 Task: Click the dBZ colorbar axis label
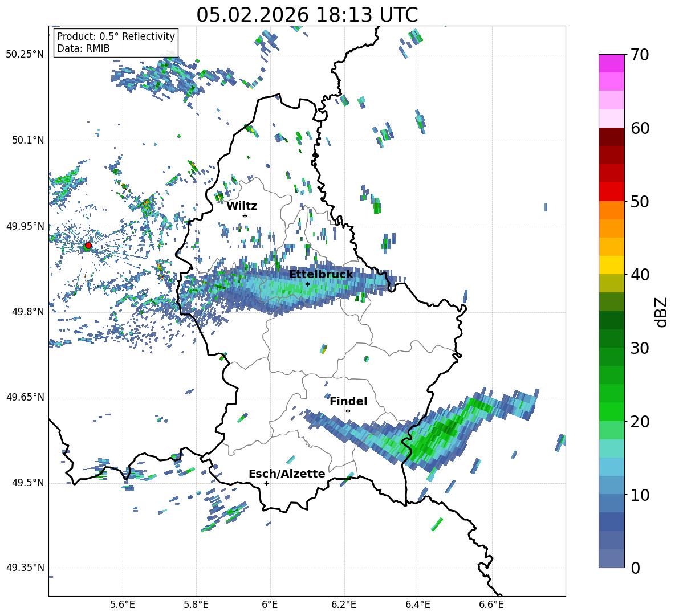(662, 312)
